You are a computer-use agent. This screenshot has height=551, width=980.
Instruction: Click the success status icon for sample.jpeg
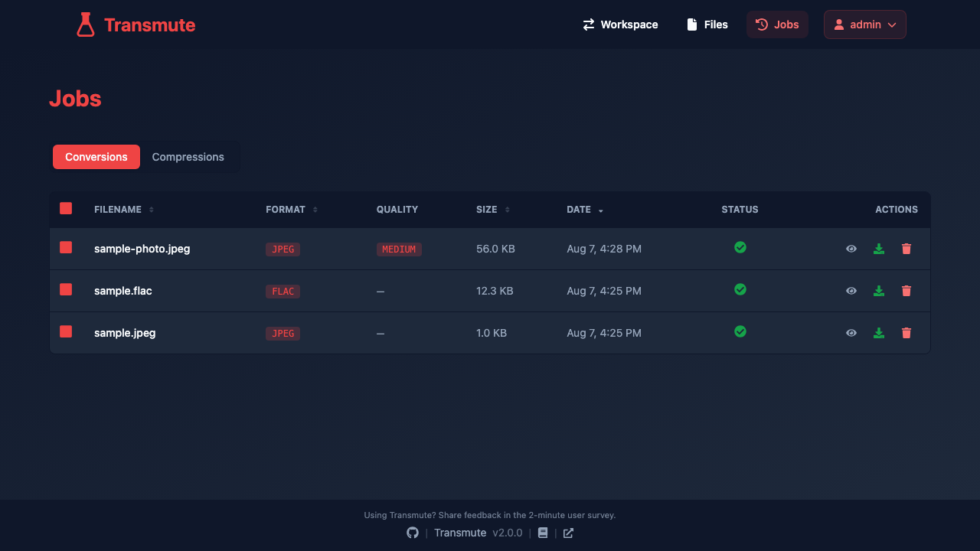click(x=740, y=331)
